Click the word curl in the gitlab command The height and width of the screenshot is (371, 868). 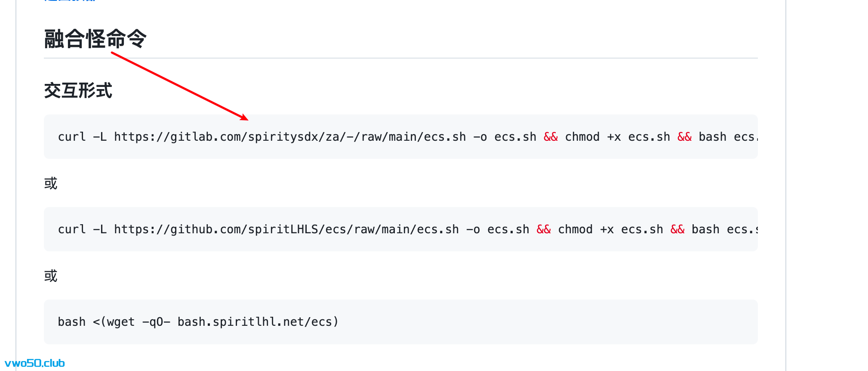(x=72, y=137)
